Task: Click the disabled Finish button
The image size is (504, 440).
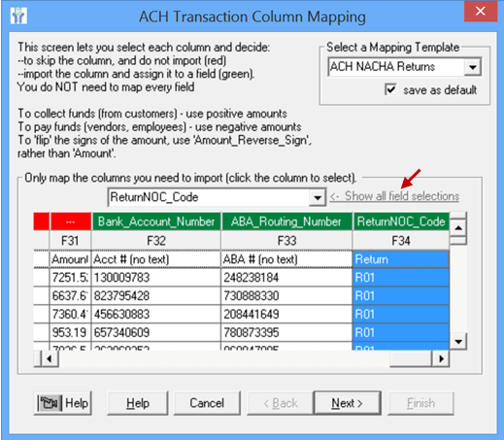Action: tap(420, 403)
